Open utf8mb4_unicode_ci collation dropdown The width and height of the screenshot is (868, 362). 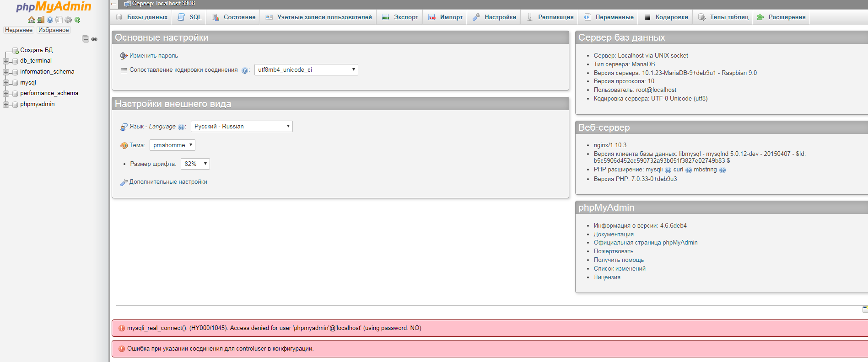tap(306, 69)
